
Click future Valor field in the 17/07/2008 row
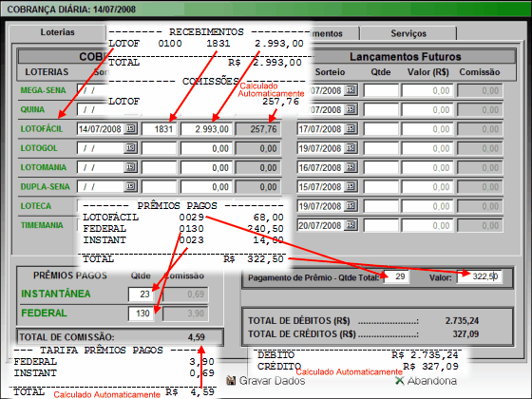coord(427,129)
